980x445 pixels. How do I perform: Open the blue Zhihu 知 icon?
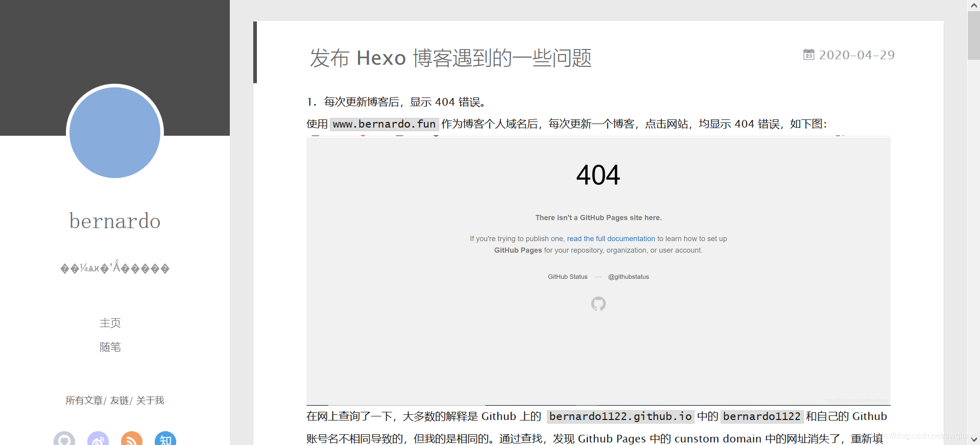pos(165,439)
